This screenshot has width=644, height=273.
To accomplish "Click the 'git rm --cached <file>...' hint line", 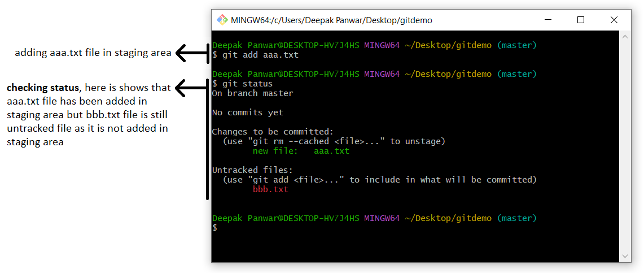I will pyautogui.click(x=334, y=141).
